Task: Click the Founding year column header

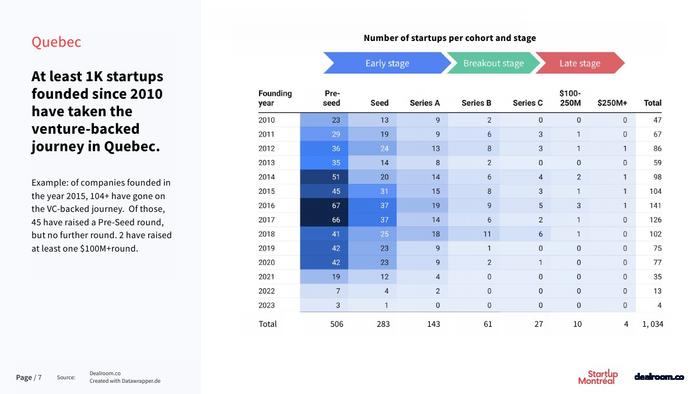Action: coord(275,98)
